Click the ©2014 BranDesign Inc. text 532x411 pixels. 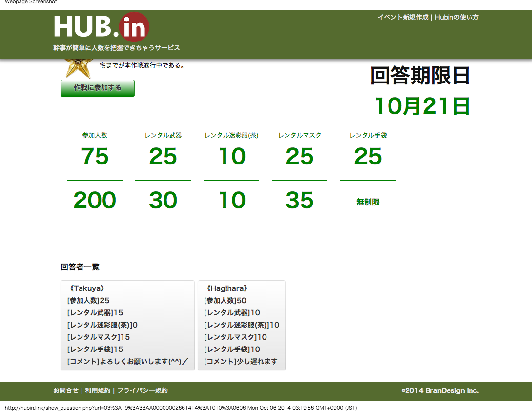pyautogui.click(x=440, y=390)
